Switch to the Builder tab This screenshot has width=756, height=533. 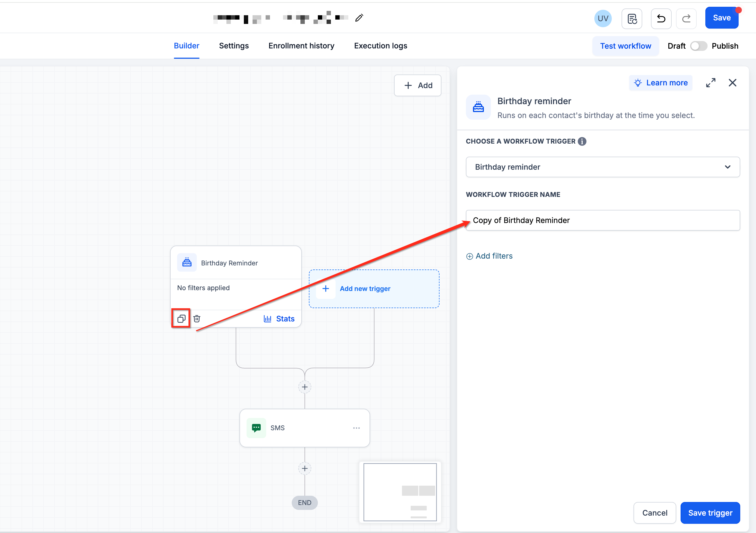[186, 46]
